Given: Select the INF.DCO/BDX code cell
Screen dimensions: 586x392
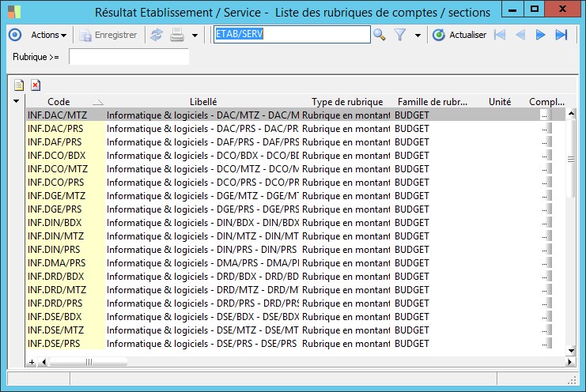Looking at the screenshot, I should click(66, 156).
